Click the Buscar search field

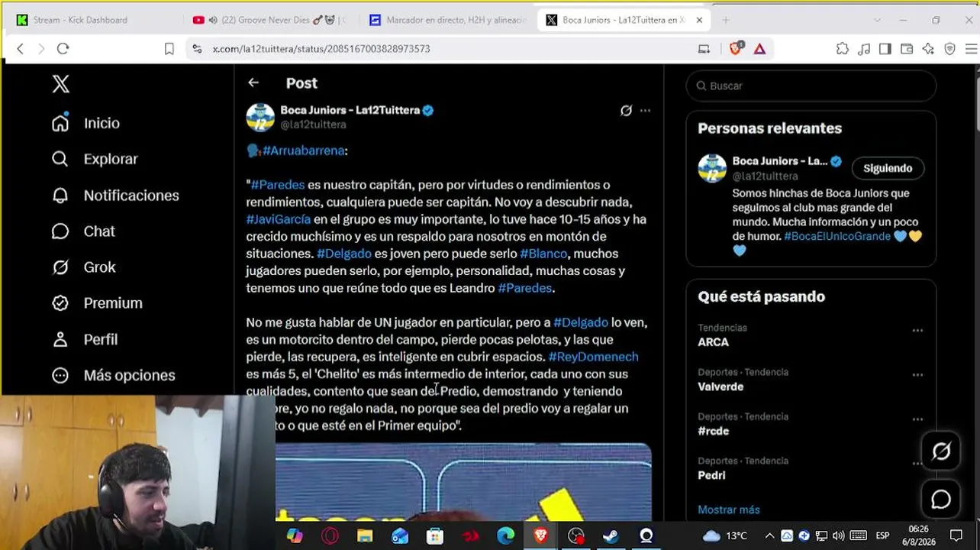tap(811, 86)
